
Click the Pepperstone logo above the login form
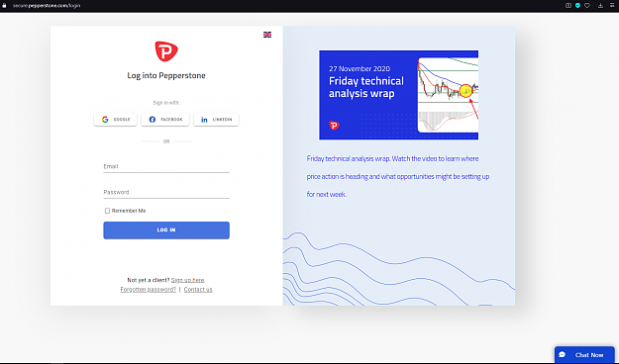[x=166, y=51]
